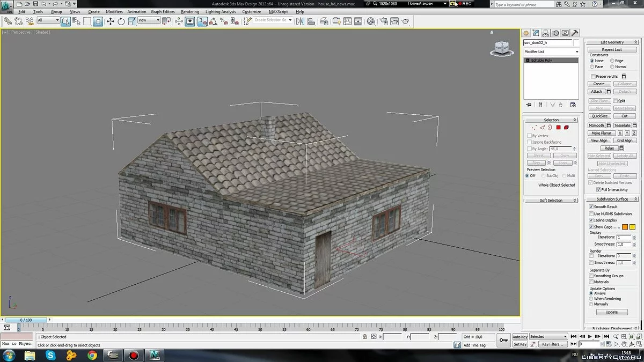The image size is (644, 362).
Task: Uncheck Isoline Display option
Action: [x=591, y=220]
